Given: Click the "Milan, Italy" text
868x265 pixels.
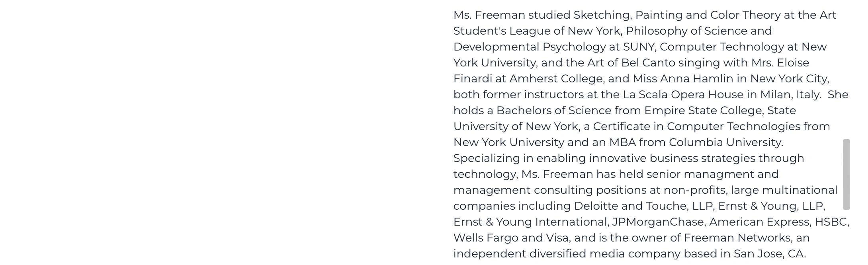Looking at the screenshot, I should click(x=790, y=95).
